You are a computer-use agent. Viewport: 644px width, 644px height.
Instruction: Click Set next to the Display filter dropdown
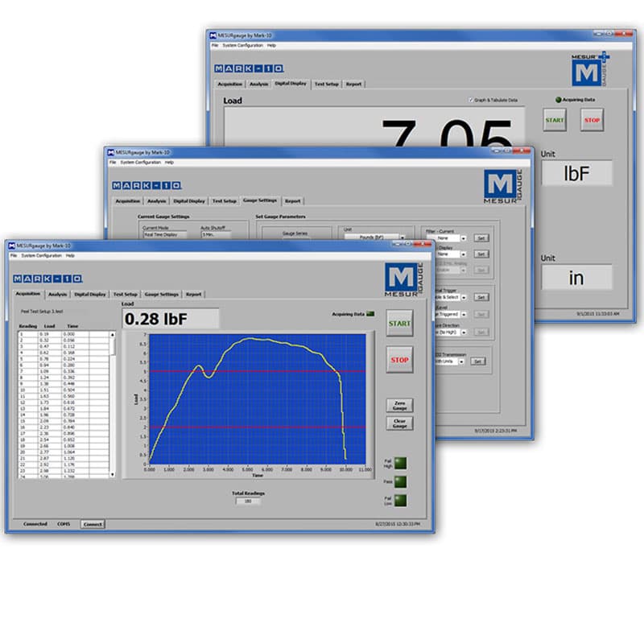click(481, 254)
